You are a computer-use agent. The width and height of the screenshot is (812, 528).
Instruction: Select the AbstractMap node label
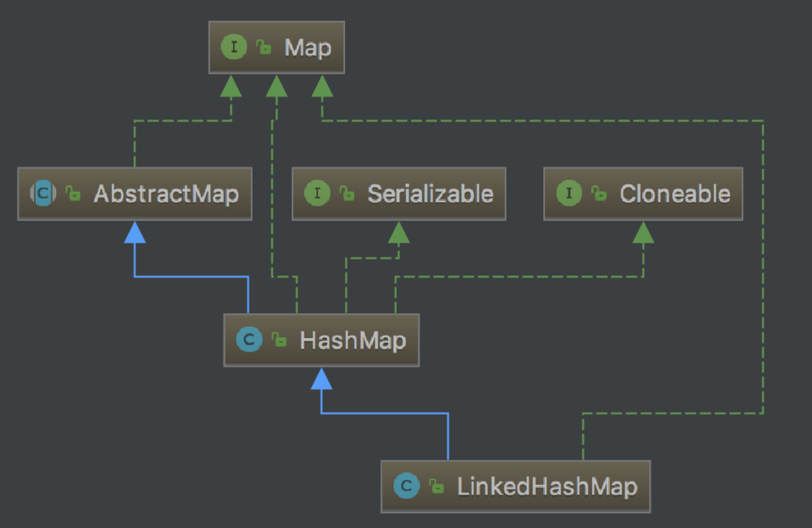pyautogui.click(x=166, y=193)
